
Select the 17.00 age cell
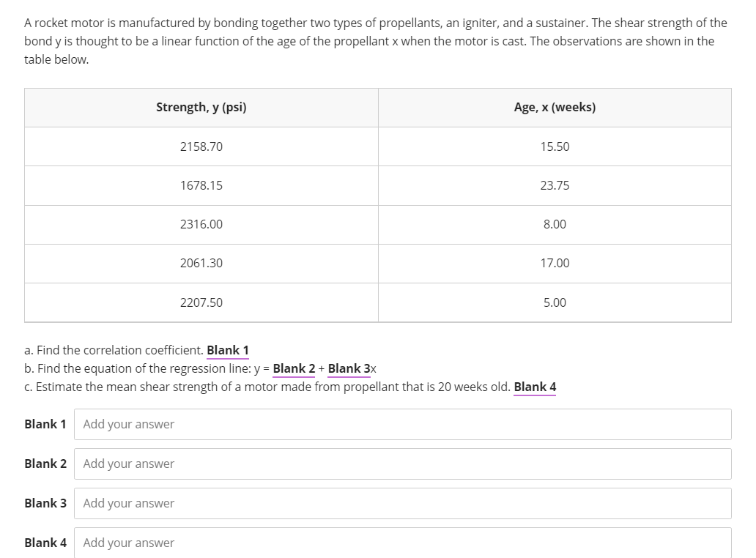(555, 264)
